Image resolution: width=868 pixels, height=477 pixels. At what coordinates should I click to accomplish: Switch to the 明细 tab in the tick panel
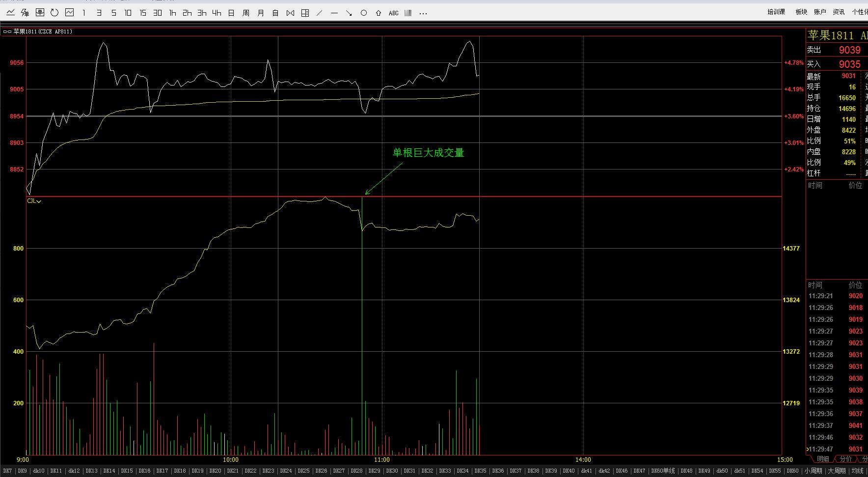click(823, 459)
